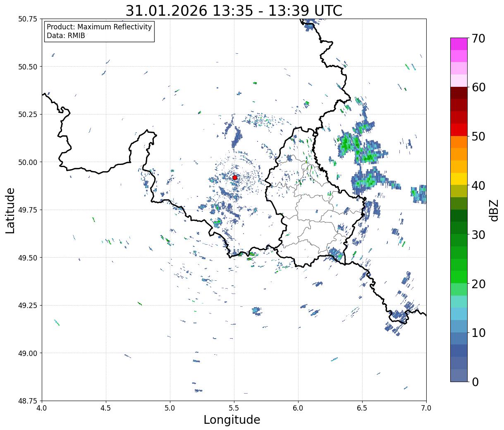Click the colorbar tick label 50
The width and height of the screenshot is (504, 430).
pyautogui.click(x=478, y=136)
